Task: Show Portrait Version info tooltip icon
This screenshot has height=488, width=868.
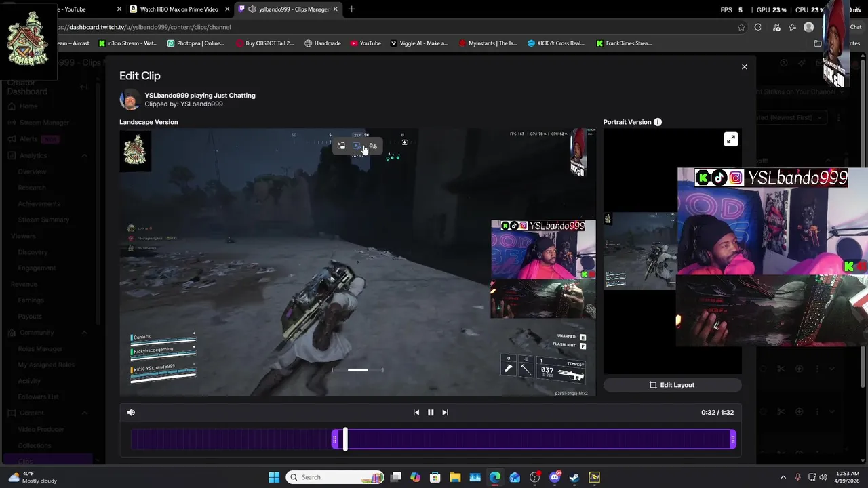Action: click(657, 122)
